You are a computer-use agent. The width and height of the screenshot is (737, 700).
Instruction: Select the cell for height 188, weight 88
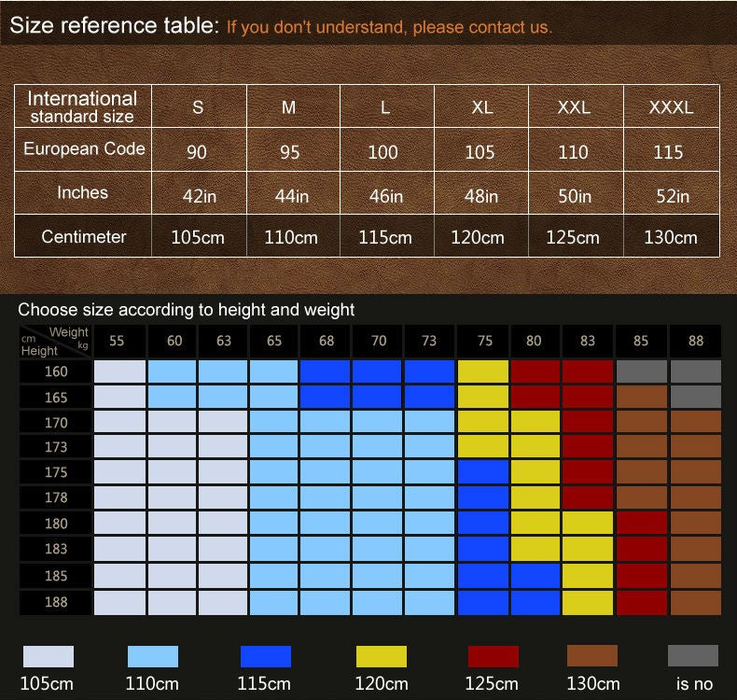tap(695, 602)
